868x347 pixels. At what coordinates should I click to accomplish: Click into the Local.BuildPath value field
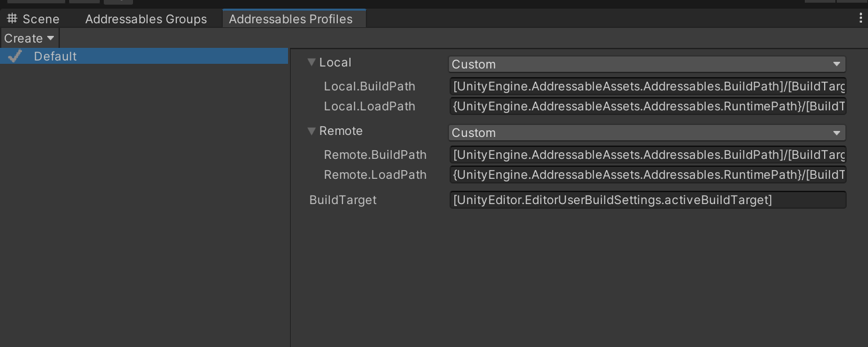[x=647, y=86]
